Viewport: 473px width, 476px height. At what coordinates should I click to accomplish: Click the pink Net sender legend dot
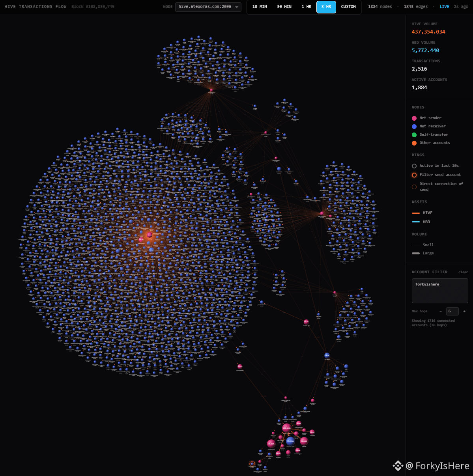[414, 118]
